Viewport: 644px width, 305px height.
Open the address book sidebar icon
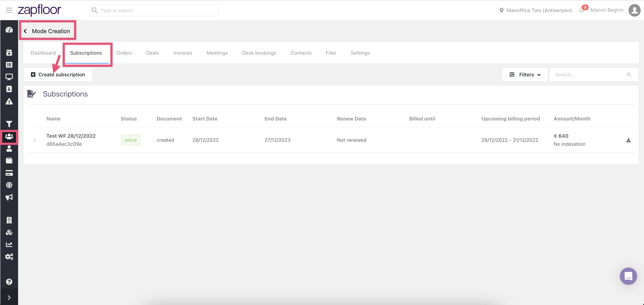pos(9,89)
